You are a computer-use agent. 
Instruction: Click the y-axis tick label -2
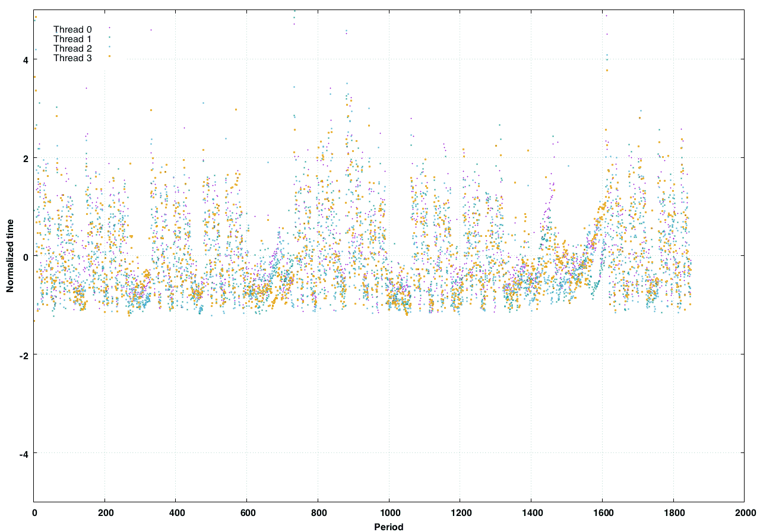24,355
